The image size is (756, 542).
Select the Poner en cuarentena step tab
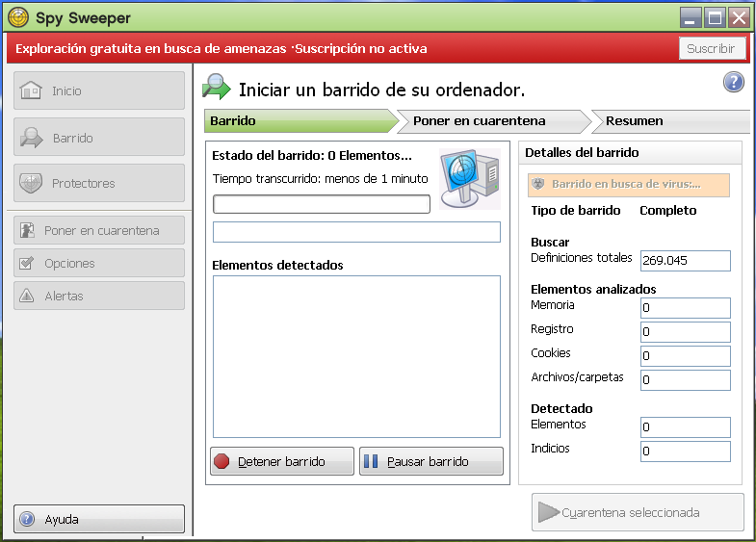tap(493, 121)
